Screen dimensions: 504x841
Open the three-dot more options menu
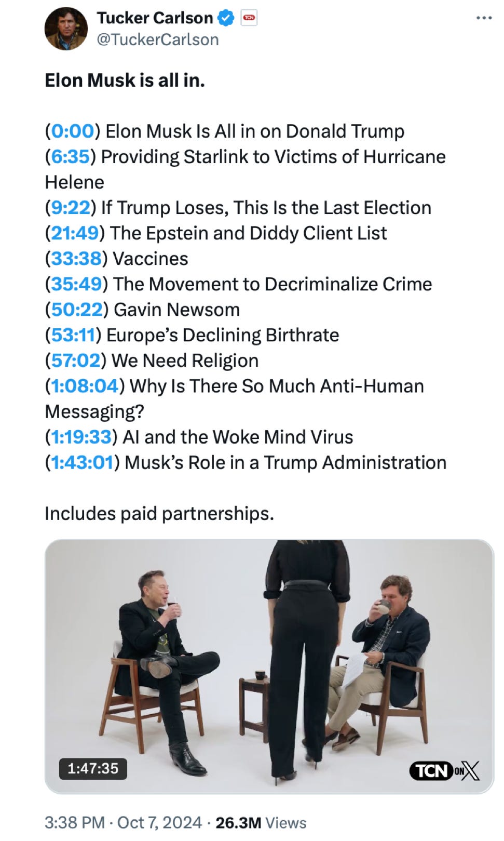click(x=483, y=18)
